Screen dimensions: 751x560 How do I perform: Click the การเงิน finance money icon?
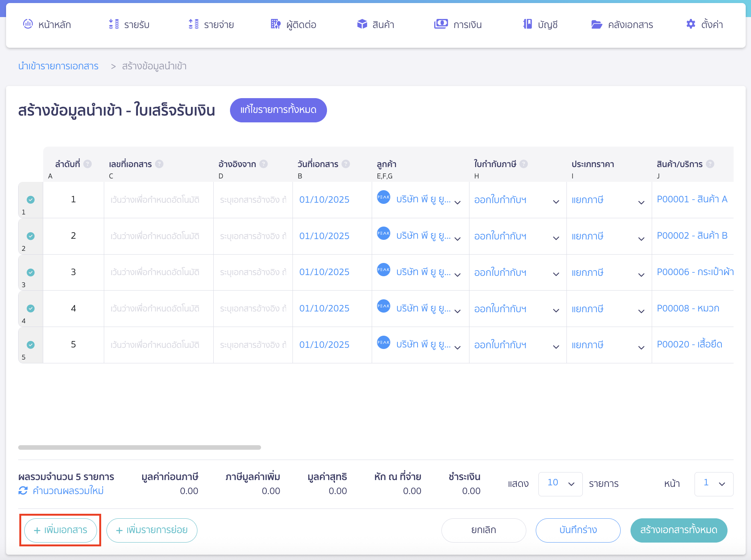coord(441,24)
